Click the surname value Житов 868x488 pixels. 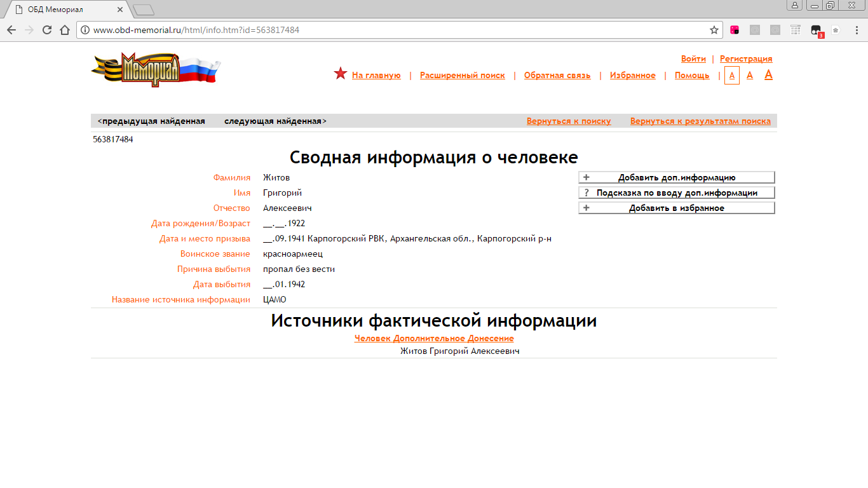(276, 178)
